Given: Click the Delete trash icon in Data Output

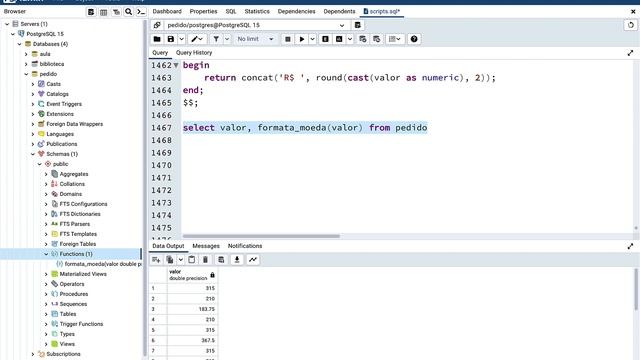Looking at the screenshot, I should 205,260.
